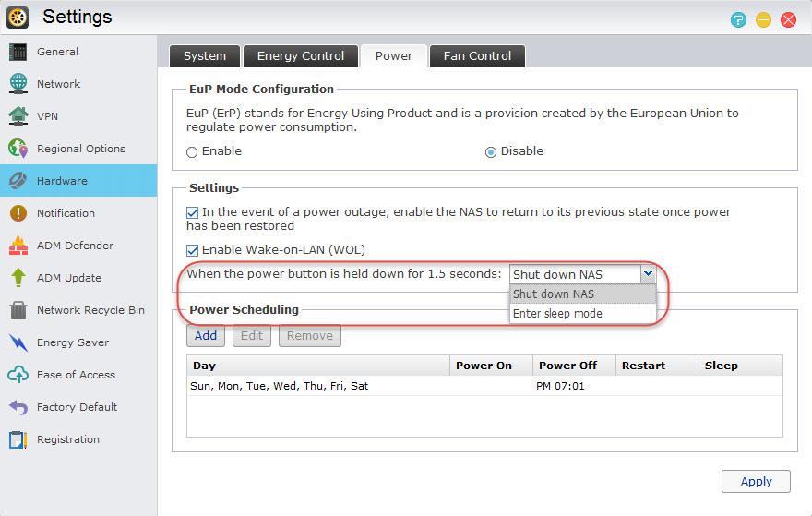Minimize window with the yellow button
Screen dimensions: 812x516
(x=763, y=19)
